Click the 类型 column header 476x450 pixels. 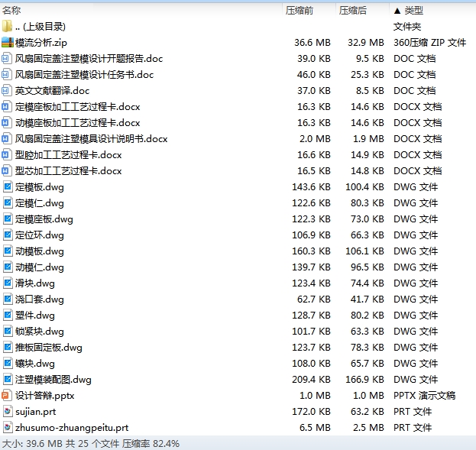413,11
